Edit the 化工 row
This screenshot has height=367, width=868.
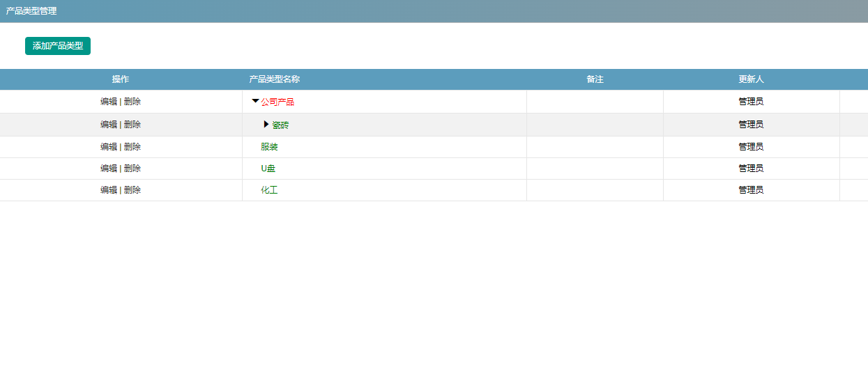pyautogui.click(x=109, y=190)
